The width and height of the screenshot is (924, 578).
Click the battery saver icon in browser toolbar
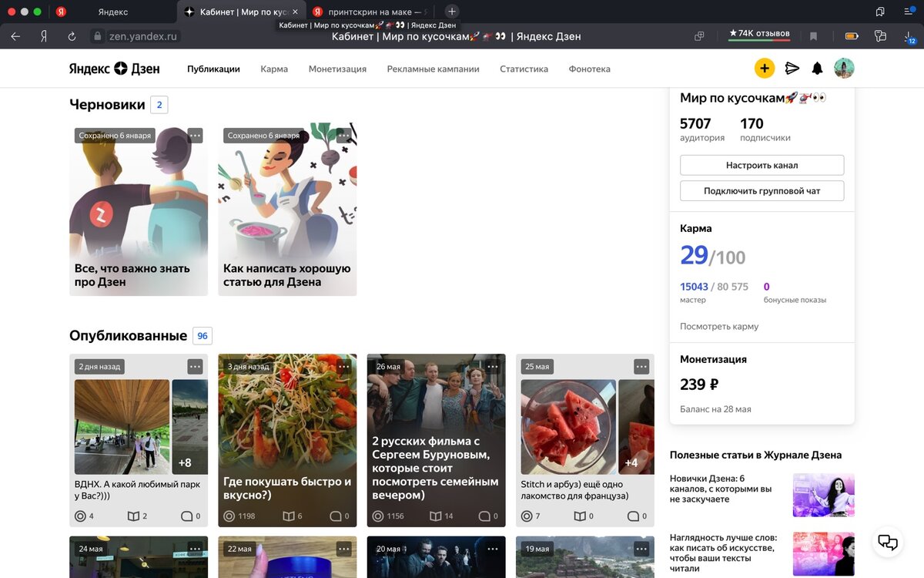pos(852,36)
